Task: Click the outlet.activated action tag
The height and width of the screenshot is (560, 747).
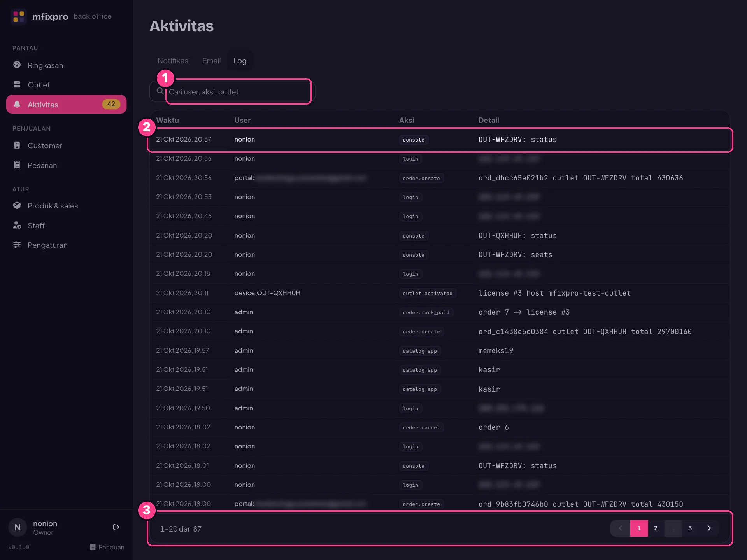Action: (428, 293)
